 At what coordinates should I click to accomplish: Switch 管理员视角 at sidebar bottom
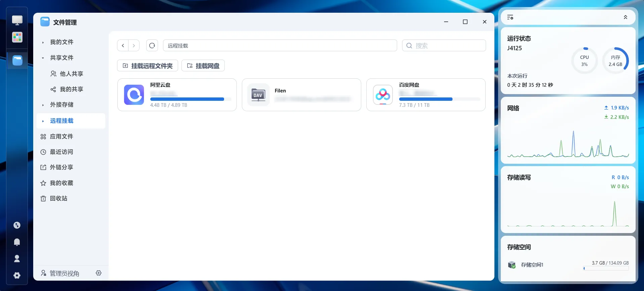[64, 273]
